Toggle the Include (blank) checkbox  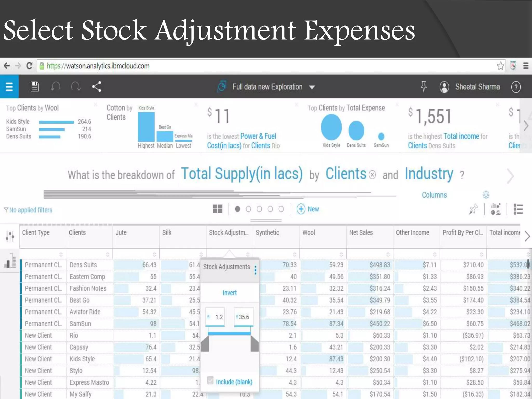point(210,381)
